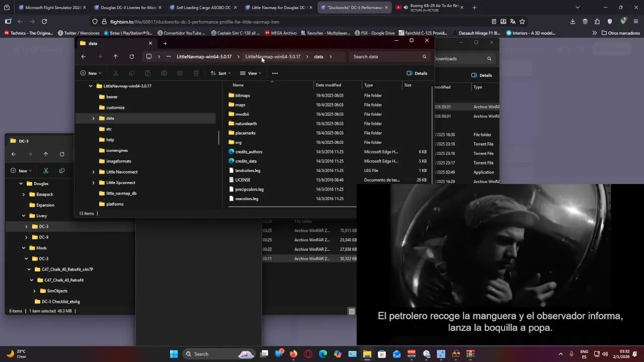This screenshot has height=362, width=644.
Task: Select bearer folder in navigation tree
Action: coord(112,97)
